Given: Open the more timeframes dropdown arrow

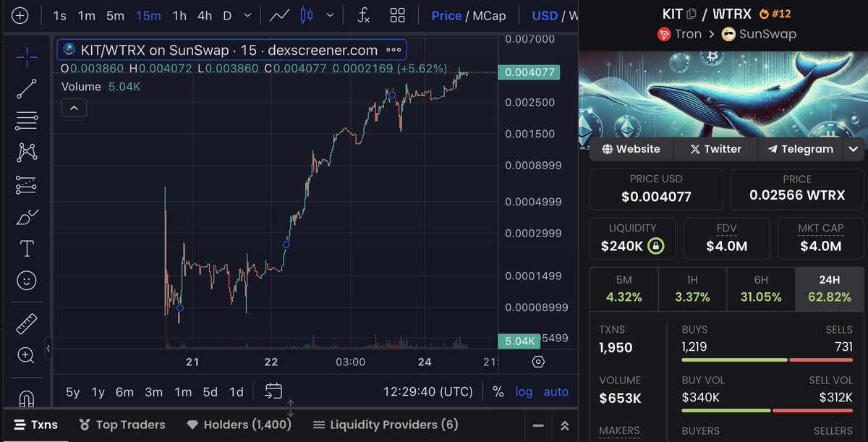Looking at the screenshot, I should 249,15.
